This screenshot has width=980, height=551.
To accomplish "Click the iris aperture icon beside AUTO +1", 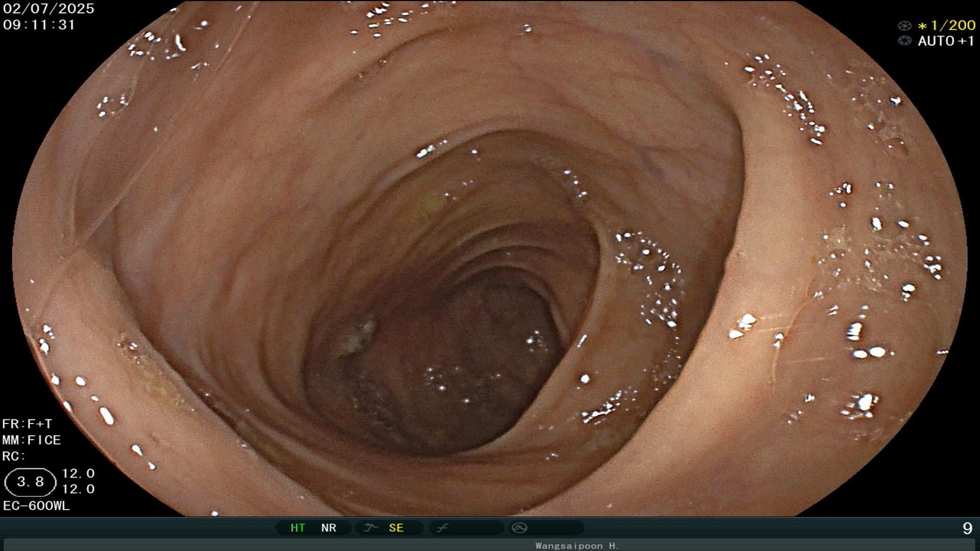I will point(904,41).
